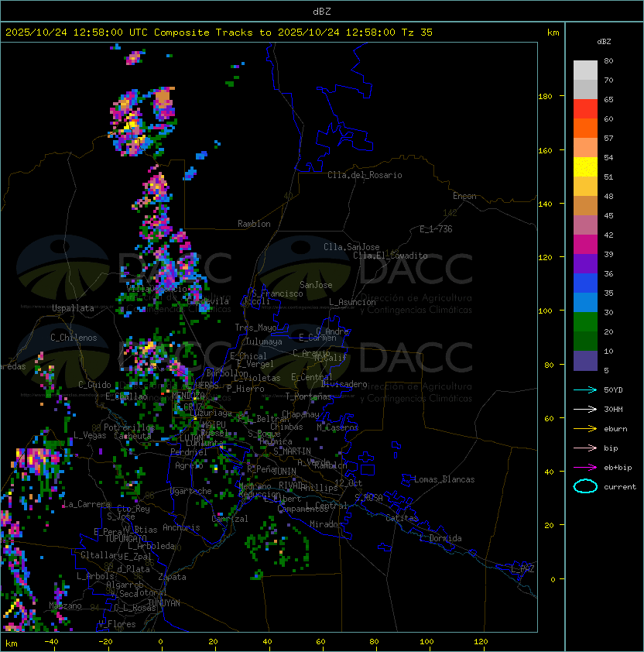Click the eburn yellow arrow legend icon
The image size is (644, 652).
[x=585, y=429]
